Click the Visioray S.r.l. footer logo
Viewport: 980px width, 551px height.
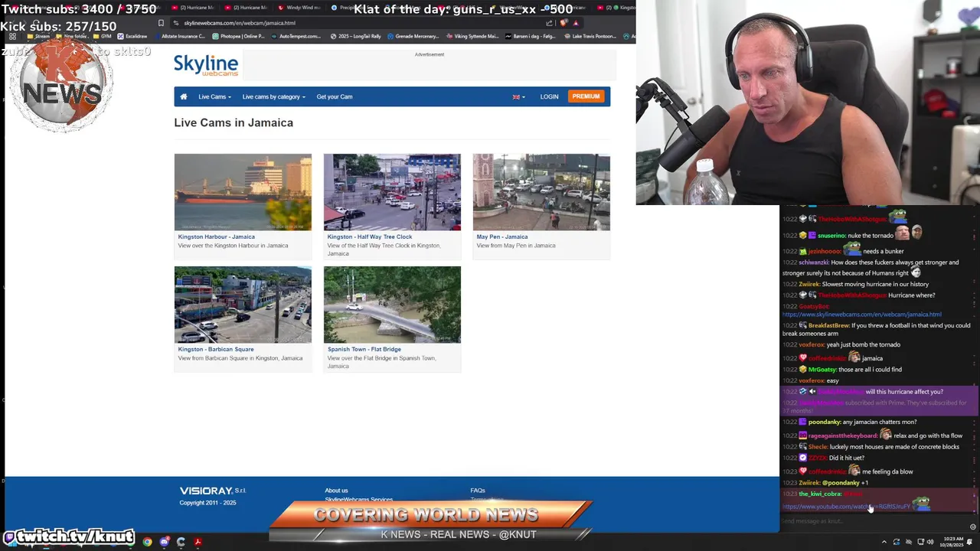click(x=213, y=491)
